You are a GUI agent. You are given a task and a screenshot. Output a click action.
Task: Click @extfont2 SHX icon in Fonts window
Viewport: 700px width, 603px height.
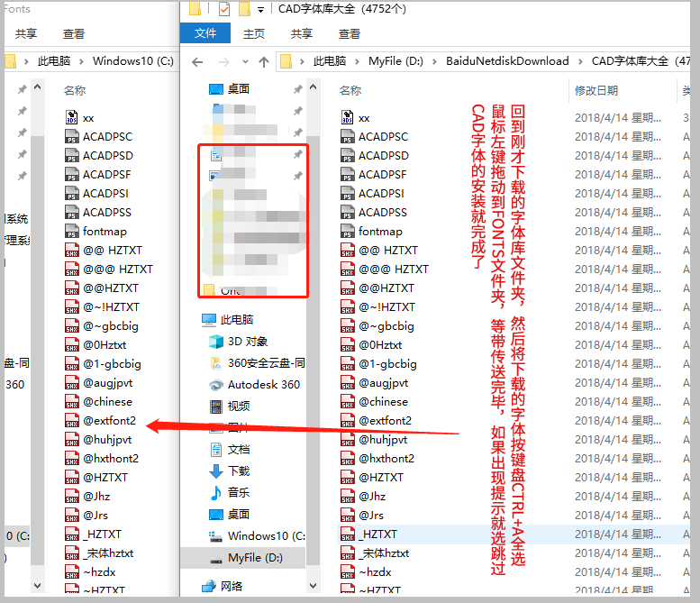[x=71, y=420]
